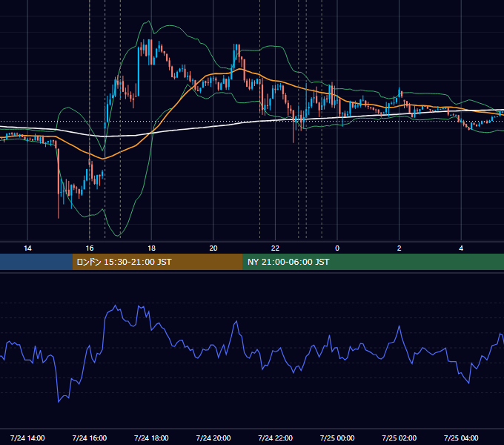The height and width of the screenshot is (445, 504).
Task: Click the 7/24 22:00 time label
Action: (276, 438)
